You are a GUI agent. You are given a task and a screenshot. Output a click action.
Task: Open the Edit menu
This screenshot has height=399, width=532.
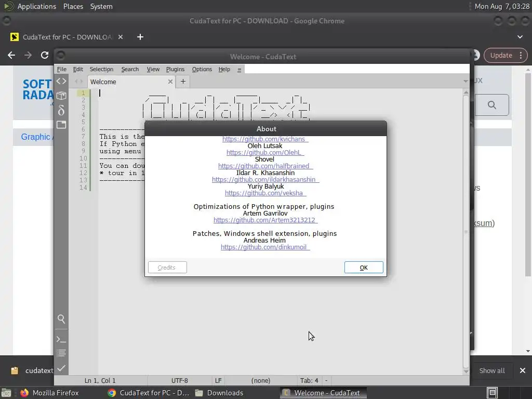tap(78, 69)
